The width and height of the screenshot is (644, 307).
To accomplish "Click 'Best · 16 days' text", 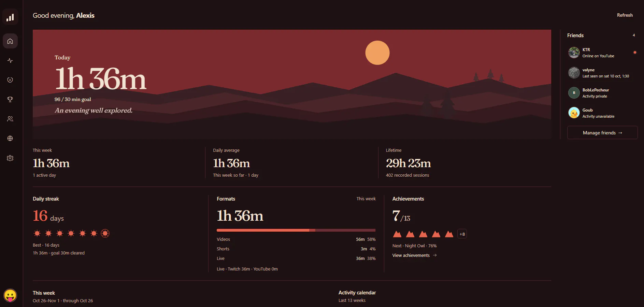I will 46,245.
